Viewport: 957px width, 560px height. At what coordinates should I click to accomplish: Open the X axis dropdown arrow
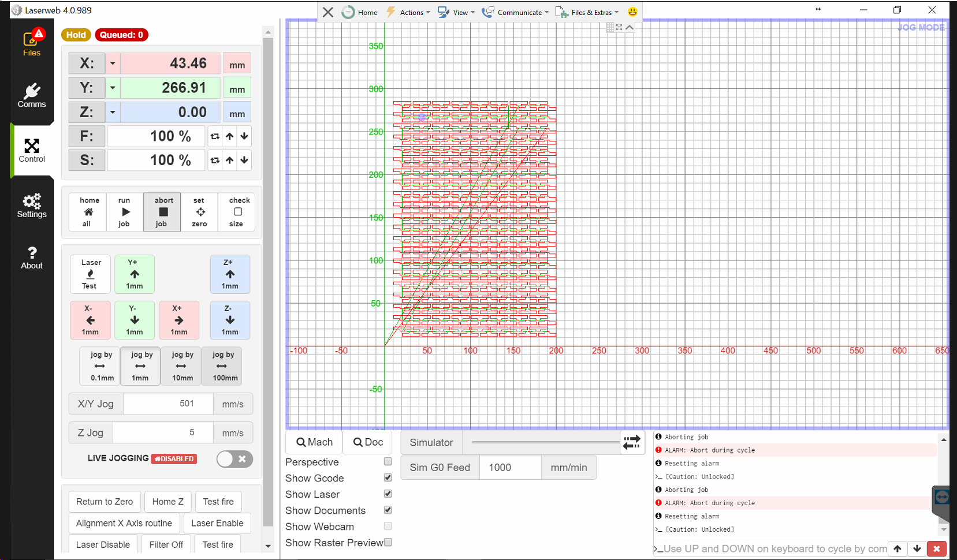click(x=113, y=64)
